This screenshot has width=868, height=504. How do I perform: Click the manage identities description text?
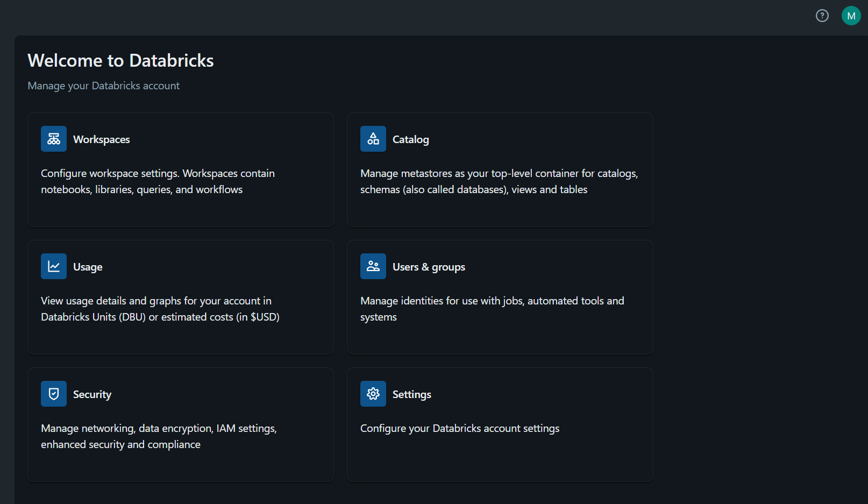pos(492,309)
